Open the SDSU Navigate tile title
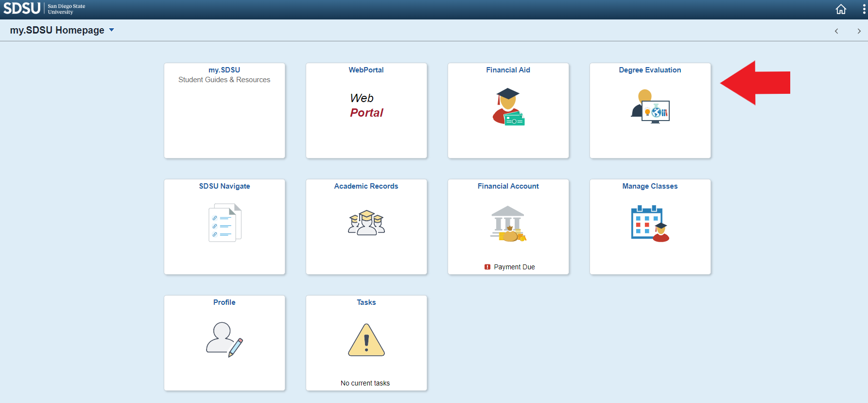The width and height of the screenshot is (868, 403). [225, 186]
